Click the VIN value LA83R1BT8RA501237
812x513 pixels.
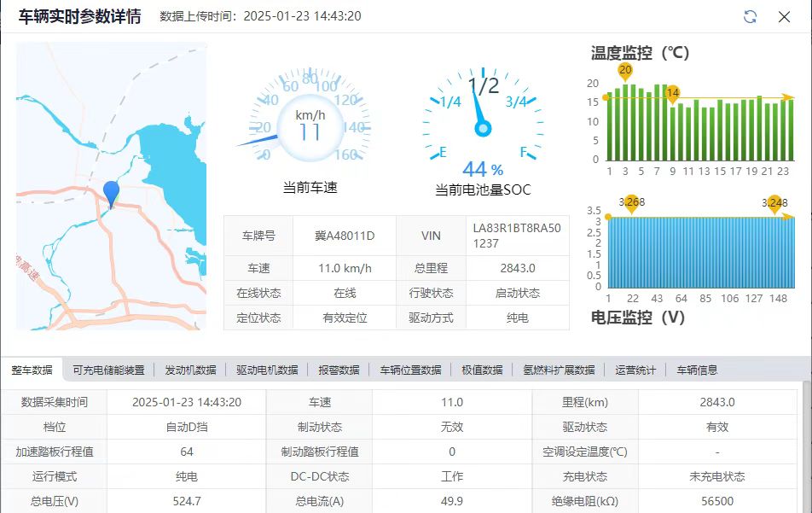[517, 236]
